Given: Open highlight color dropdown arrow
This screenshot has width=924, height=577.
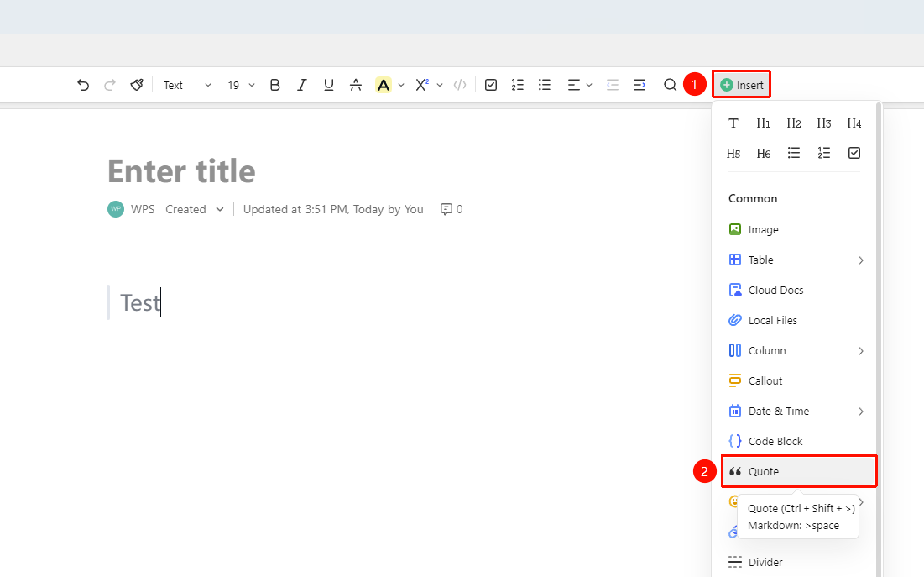Looking at the screenshot, I should pyautogui.click(x=401, y=85).
